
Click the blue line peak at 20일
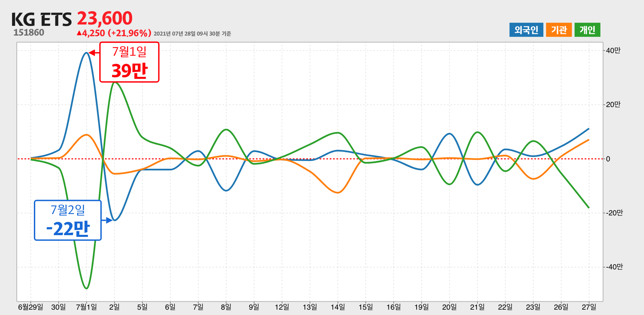click(449, 134)
